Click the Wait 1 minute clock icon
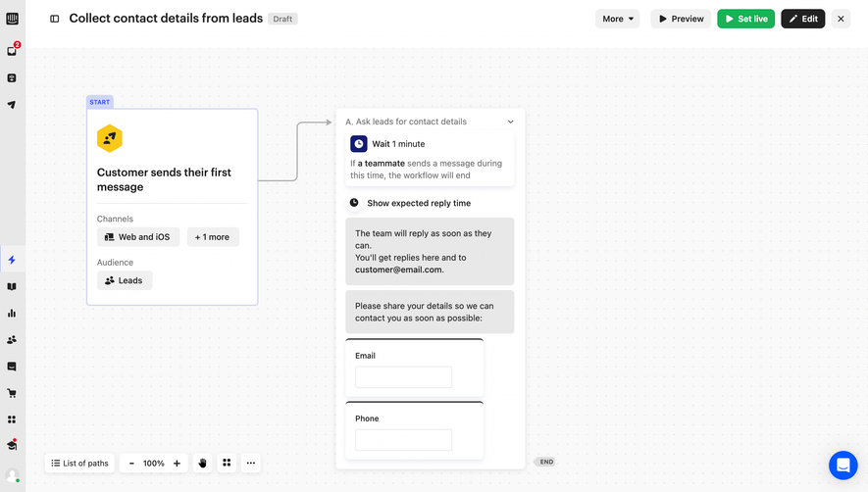This screenshot has width=868, height=492. 359,144
